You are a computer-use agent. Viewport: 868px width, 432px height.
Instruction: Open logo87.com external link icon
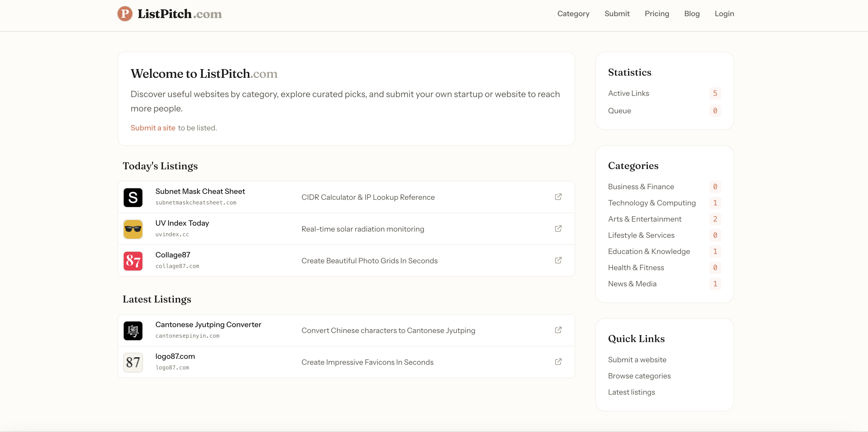point(558,362)
